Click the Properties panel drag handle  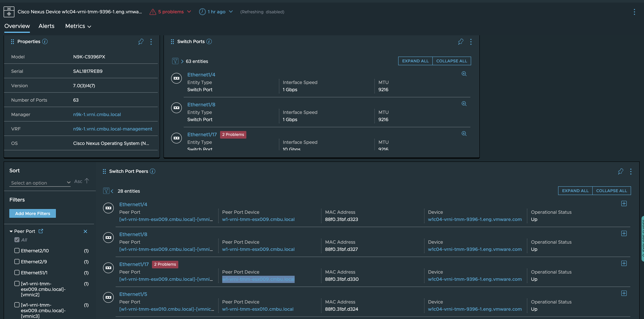[x=12, y=41]
